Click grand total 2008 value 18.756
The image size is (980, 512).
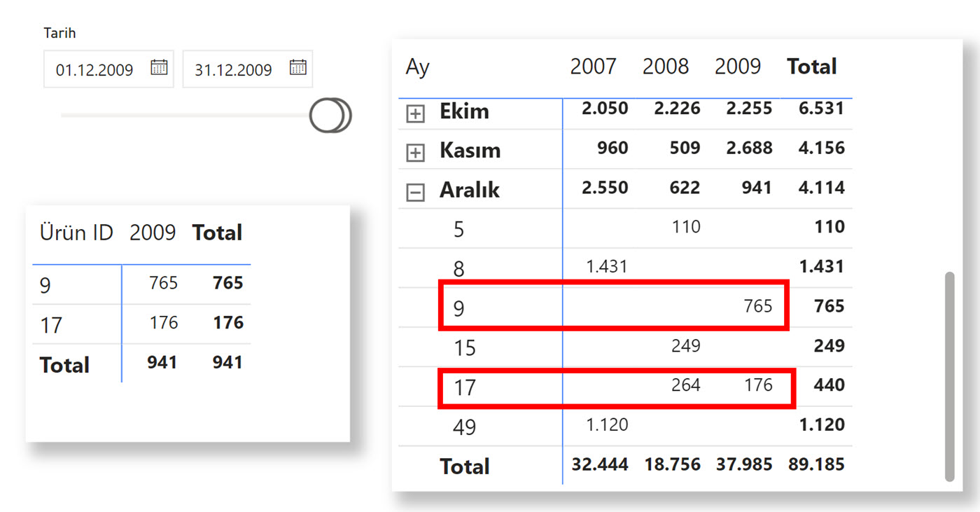pos(672,464)
